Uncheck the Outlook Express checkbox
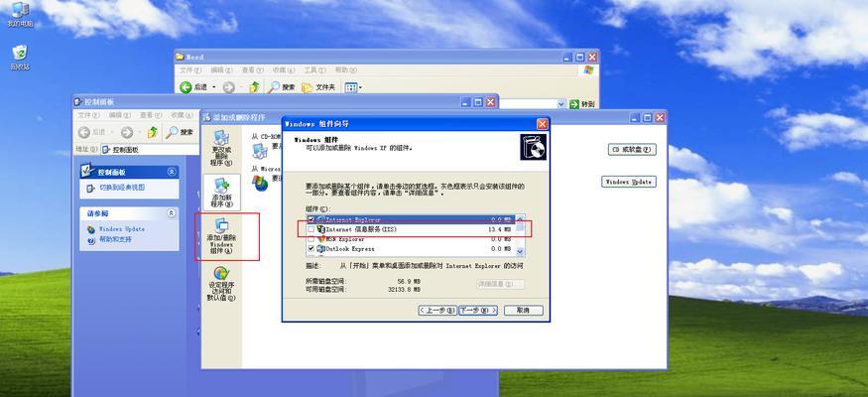Image resolution: width=868 pixels, height=397 pixels. [311, 248]
